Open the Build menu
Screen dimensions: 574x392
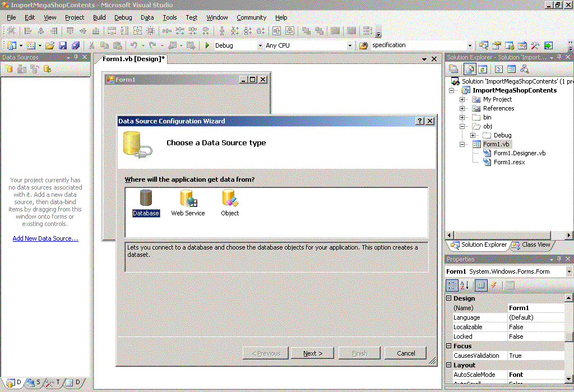coord(99,17)
